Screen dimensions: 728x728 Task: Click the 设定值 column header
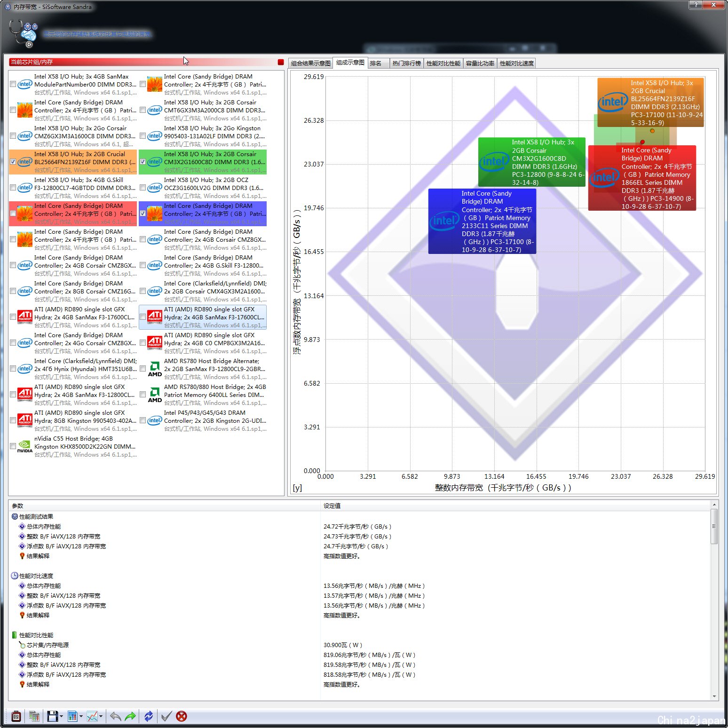[515, 506]
